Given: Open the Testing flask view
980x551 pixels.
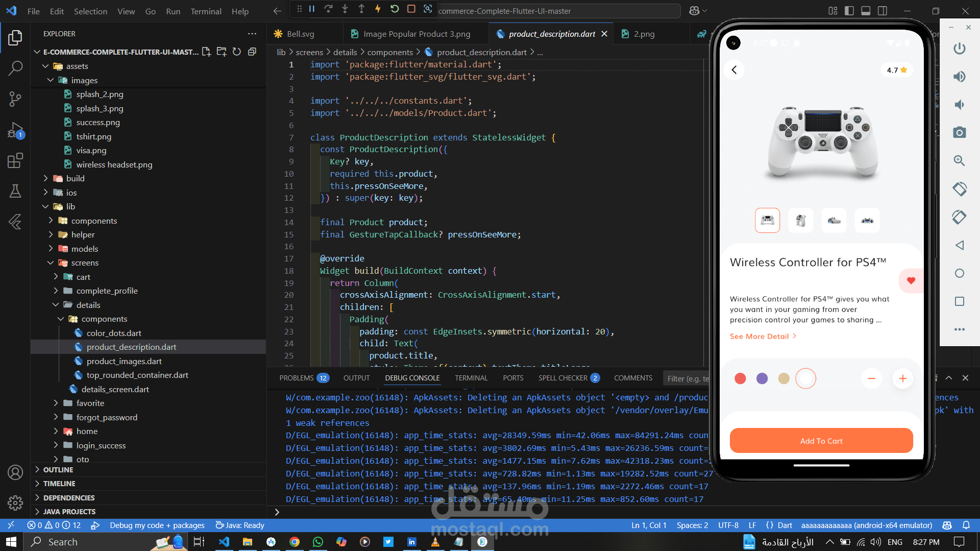Looking at the screenshot, I should (15, 191).
